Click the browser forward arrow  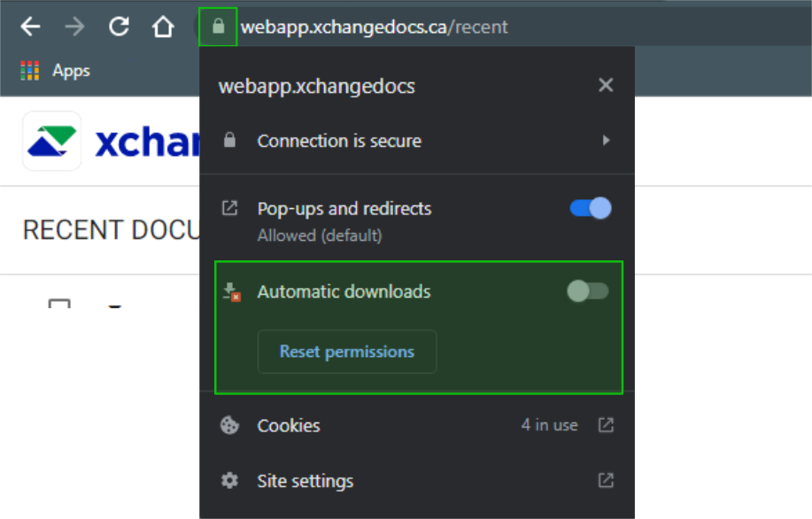tap(74, 27)
